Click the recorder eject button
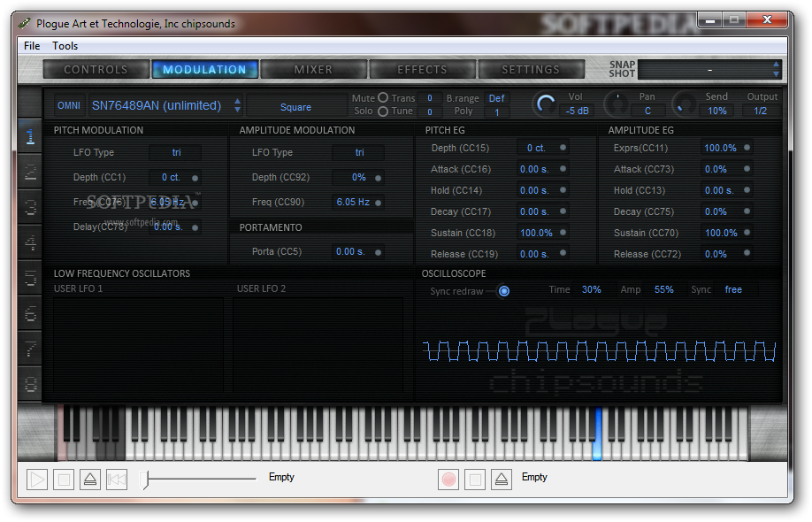This screenshot has height=522, width=812. [x=502, y=480]
